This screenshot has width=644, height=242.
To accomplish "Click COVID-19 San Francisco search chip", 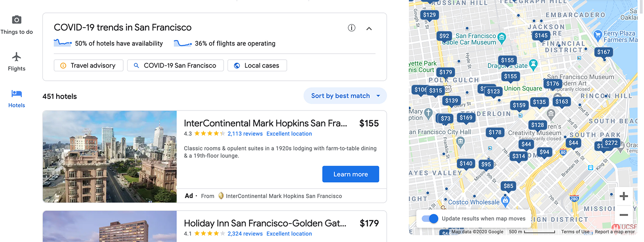I will pyautogui.click(x=175, y=65).
